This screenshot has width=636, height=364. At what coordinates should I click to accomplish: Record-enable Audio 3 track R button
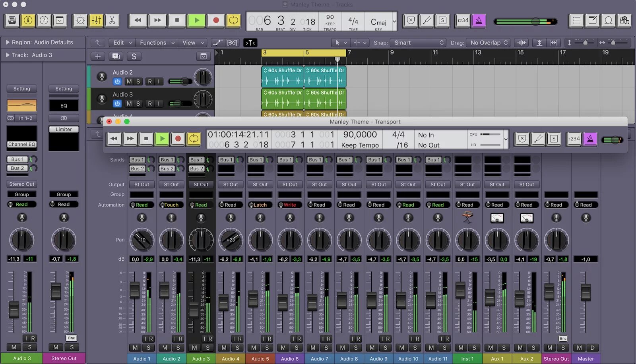tap(150, 103)
